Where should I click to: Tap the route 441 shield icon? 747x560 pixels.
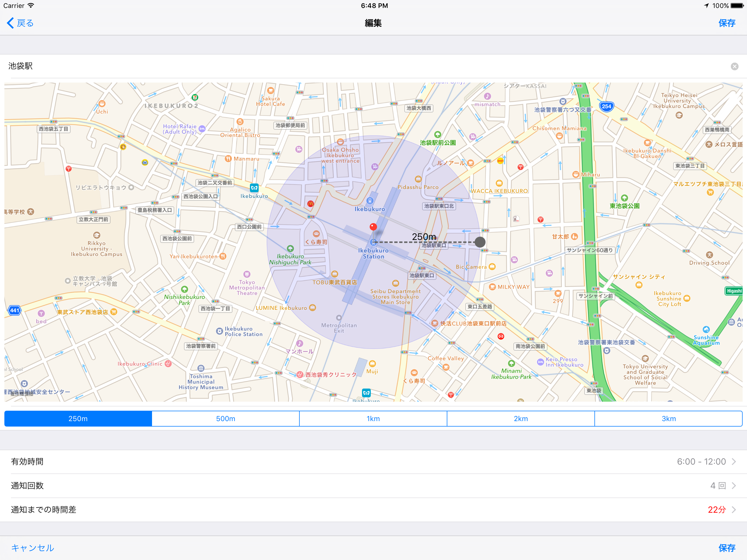coord(14,310)
